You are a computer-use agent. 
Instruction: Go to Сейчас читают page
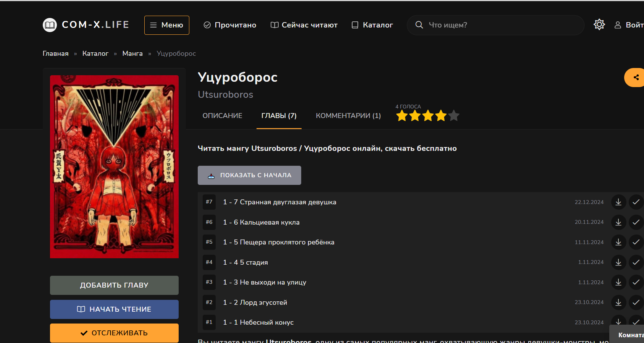pyautogui.click(x=304, y=25)
